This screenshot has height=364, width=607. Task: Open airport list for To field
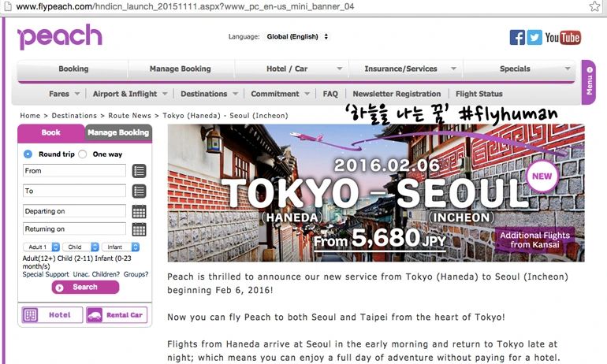point(139,191)
